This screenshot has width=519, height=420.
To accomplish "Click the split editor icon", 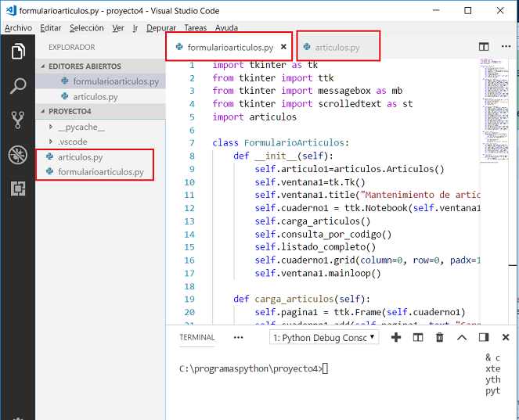I will [484, 47].
